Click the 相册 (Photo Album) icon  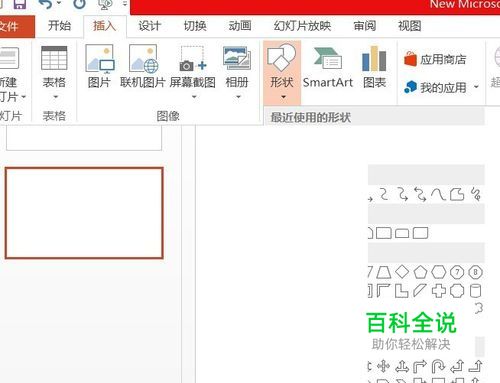(237, 58)
